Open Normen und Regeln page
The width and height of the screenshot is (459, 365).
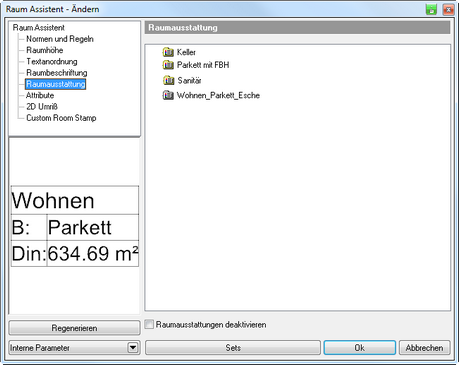(60, 39)
